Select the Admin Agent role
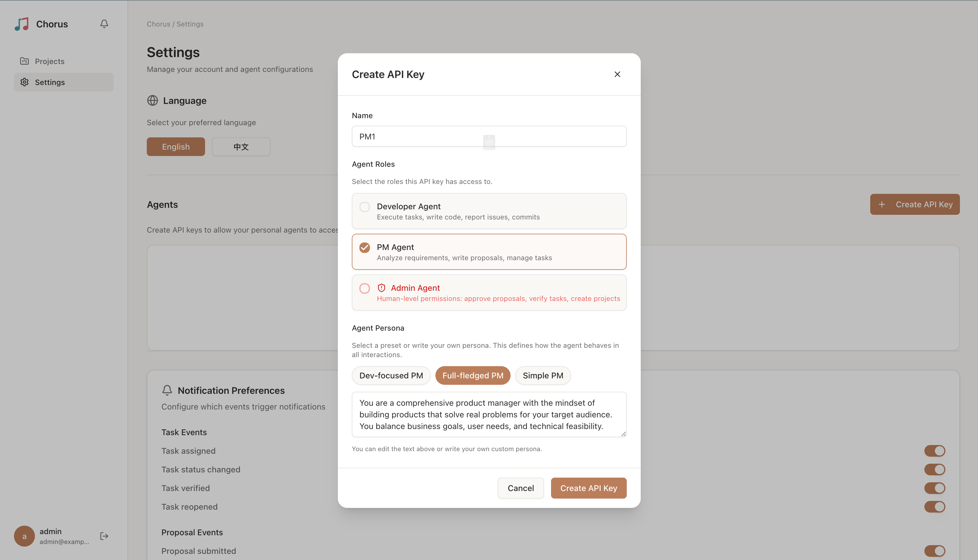Screen dimensions: 978x560 pos(489,293)
